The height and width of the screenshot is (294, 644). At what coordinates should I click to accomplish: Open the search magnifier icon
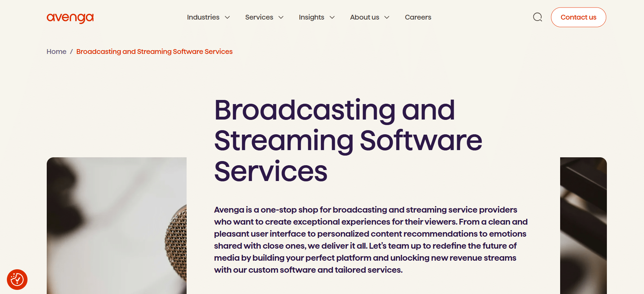[537, 17]
